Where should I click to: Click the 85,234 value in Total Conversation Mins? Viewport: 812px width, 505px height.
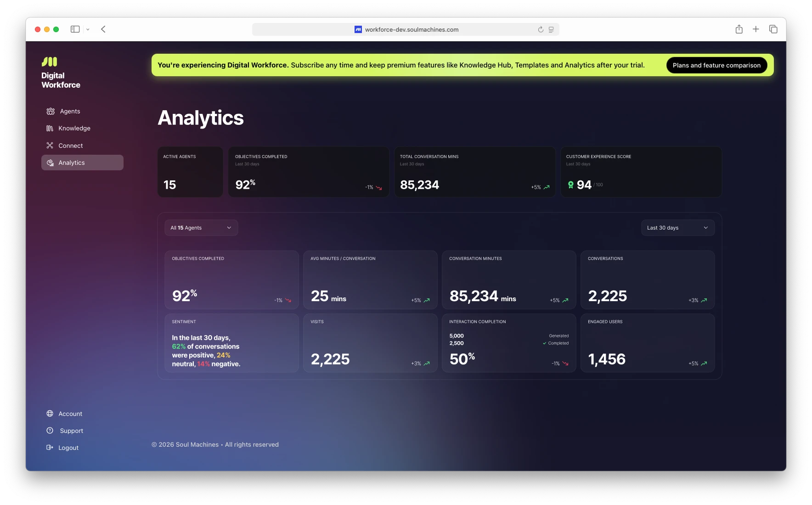pyautogui.click(x=419, y=185)
